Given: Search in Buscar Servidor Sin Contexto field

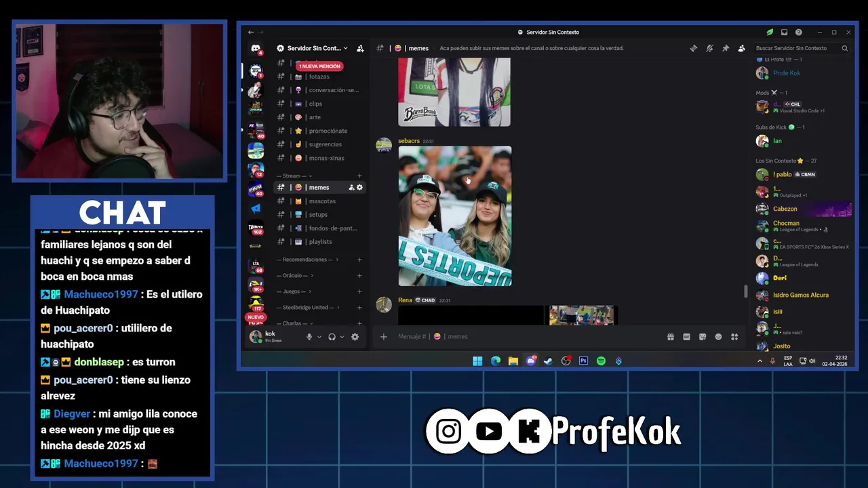Looking at the screenshot, I should pos(802,48).
